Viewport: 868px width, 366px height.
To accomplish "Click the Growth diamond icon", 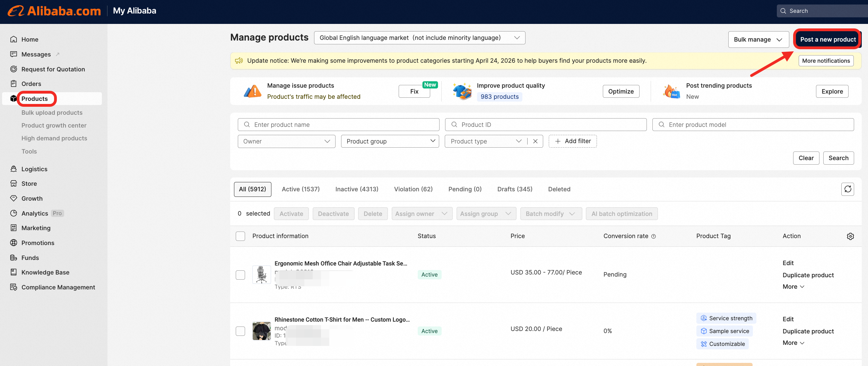I will point(14,198).
